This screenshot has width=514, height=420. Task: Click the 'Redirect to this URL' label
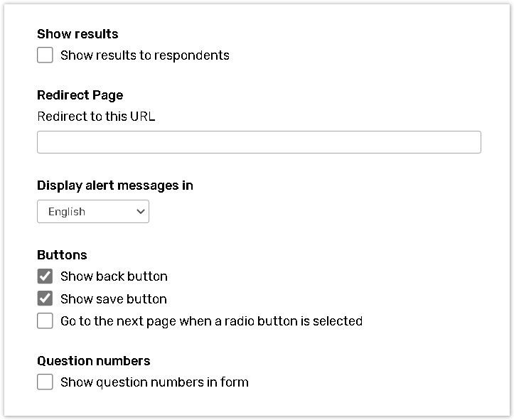click(x=96, y=117)
